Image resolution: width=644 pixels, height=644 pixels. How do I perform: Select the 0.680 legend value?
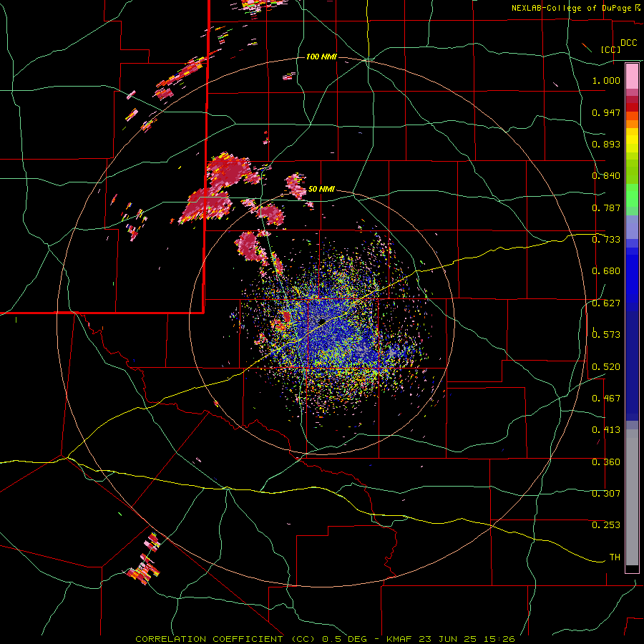click(606, 271)
